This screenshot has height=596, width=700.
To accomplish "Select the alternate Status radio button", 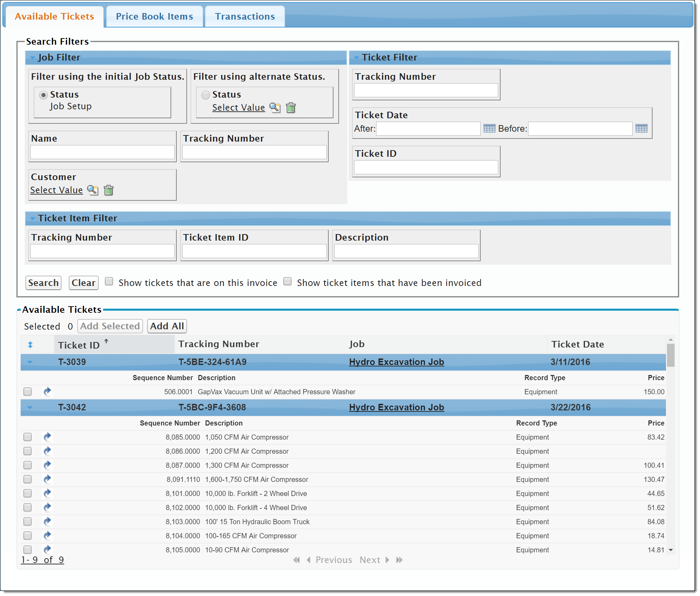I will 206,95.
